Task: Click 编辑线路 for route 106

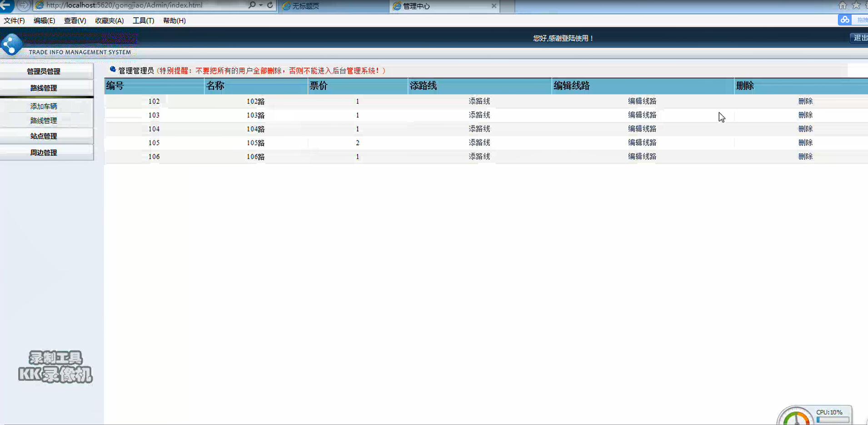Action: (x=642, y=156)
